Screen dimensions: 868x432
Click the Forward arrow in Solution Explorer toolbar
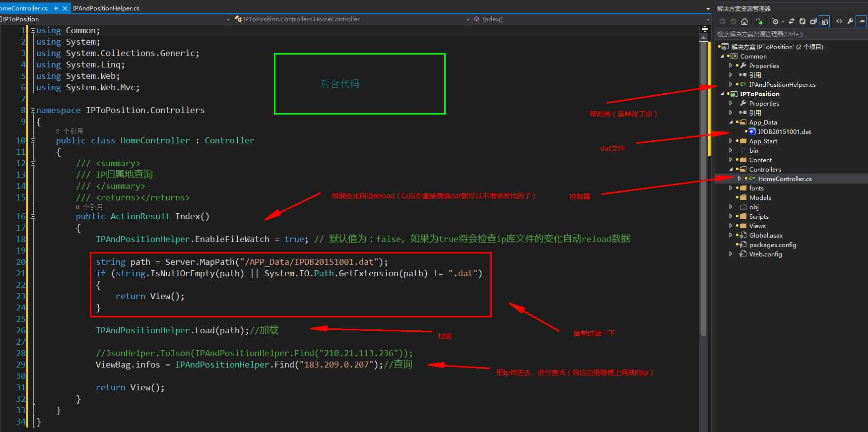coord(733,21)
